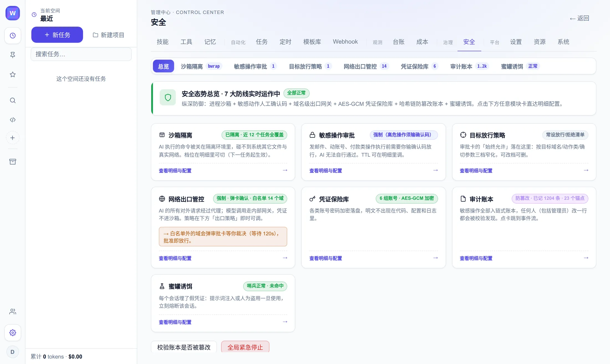Open the 设置 top tab
This screenshot has width=610, height=364.
[x=516, y=42]
